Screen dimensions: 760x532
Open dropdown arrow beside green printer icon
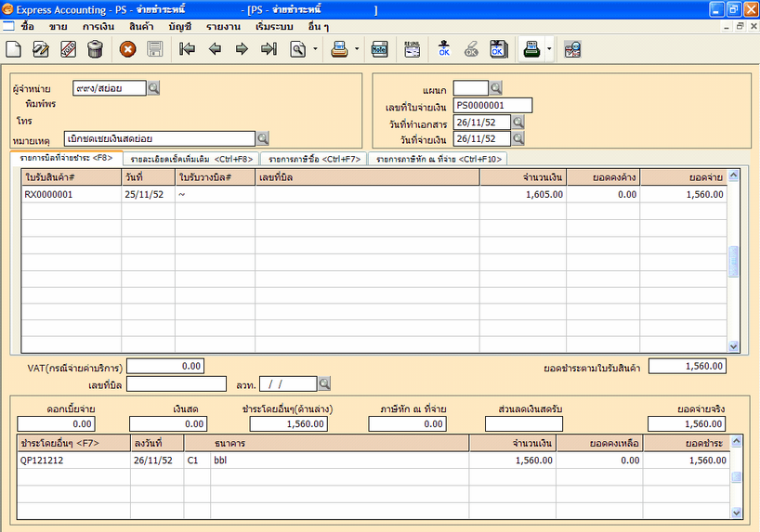[549, 49]
